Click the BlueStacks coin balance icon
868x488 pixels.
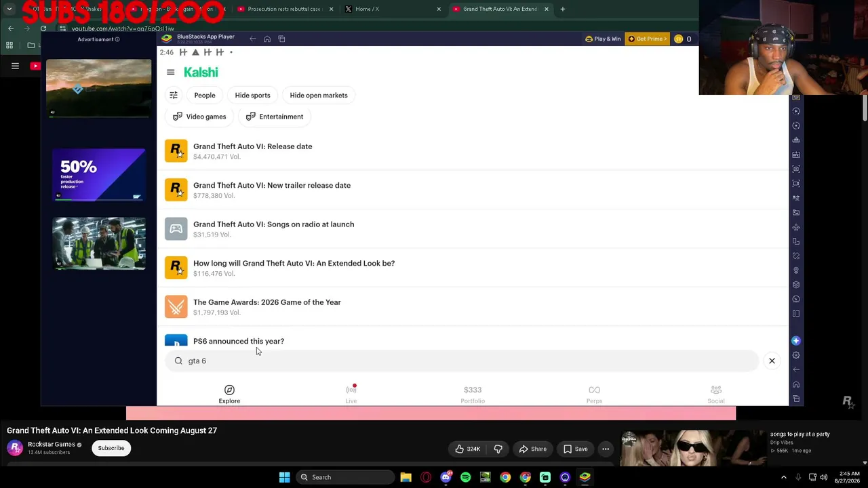tap(678, 39)
